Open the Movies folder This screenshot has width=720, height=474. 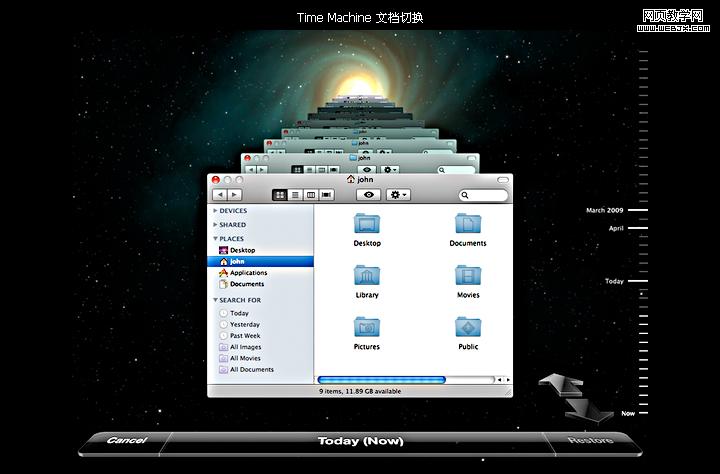467,276
